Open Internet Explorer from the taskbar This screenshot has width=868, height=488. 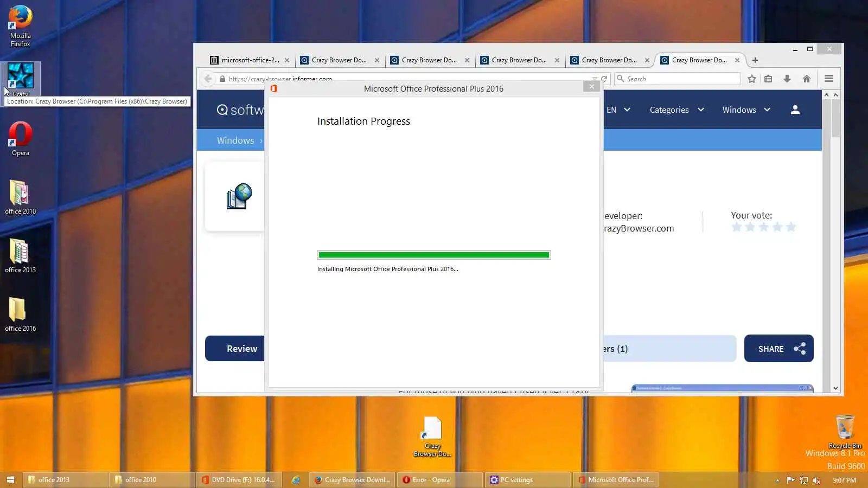296,480
